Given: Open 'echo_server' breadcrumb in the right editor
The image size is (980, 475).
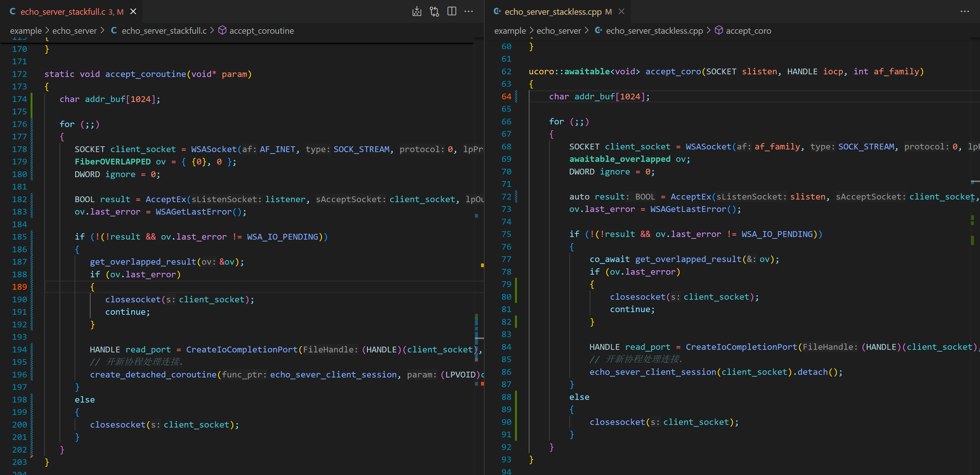Looking at the screenshot, I should tap(559, 31).
